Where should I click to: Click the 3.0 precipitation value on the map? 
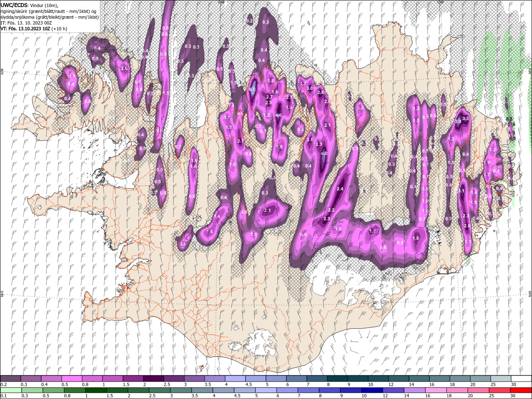(310, 88)
